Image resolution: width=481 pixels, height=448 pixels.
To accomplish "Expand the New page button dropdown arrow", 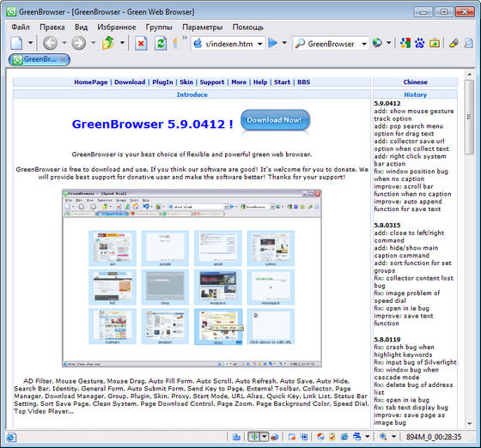I will (x=30, y=43).
